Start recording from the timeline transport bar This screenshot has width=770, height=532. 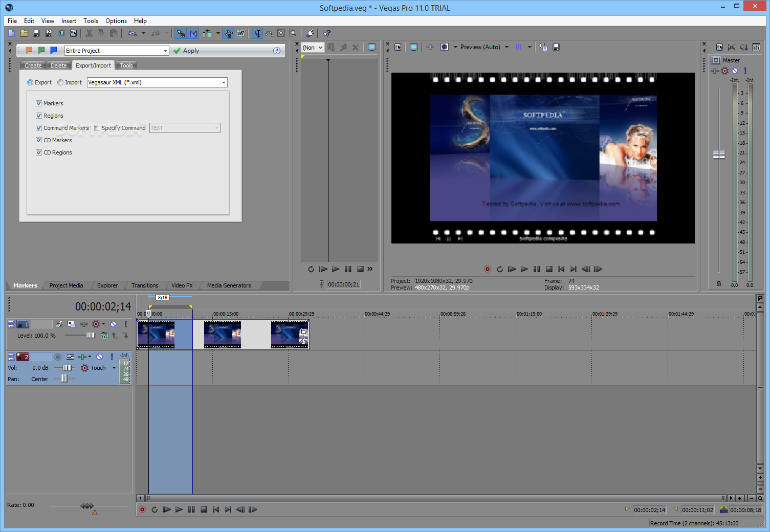[x=142, y=509]
